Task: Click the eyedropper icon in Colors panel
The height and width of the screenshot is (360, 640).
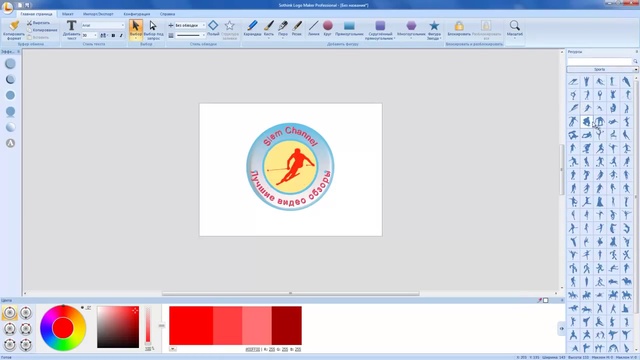Action: [x=540, y=300]
